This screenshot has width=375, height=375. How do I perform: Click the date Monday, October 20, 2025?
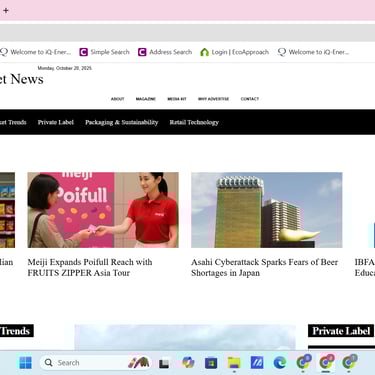(x=64, y=68)
